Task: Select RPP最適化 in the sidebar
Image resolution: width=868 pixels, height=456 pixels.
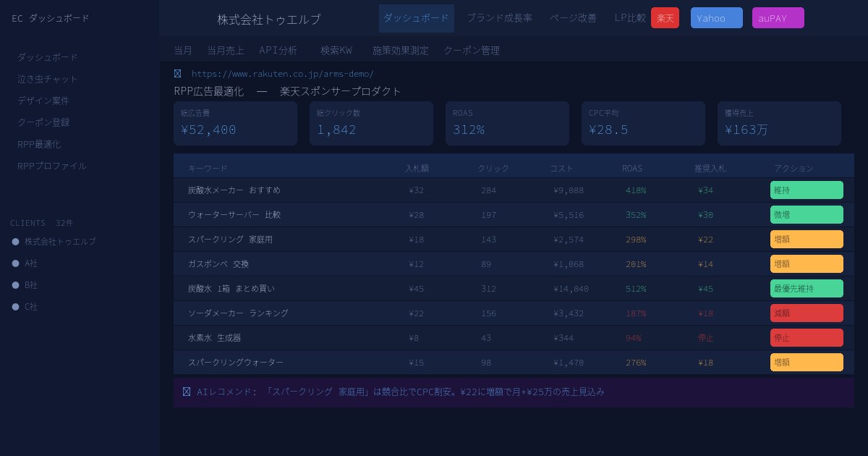Action: tap(39, 144)
